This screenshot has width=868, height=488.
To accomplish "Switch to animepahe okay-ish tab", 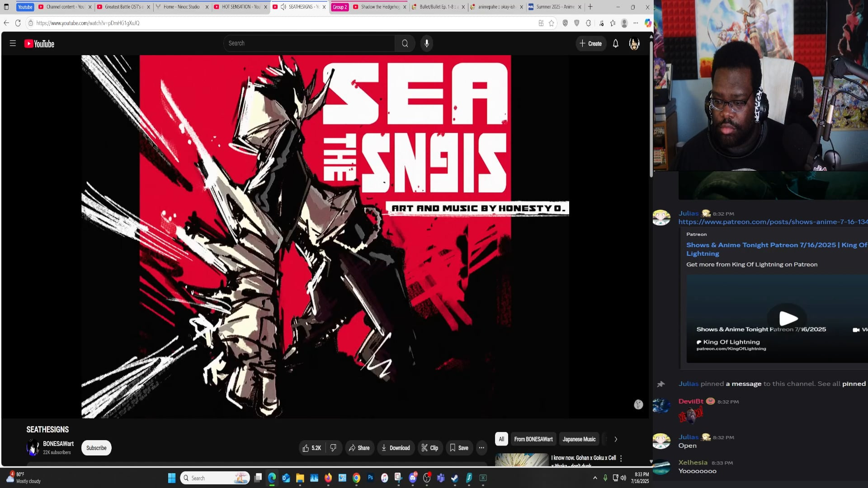I will pyautogui.click(x=496, y=7).
